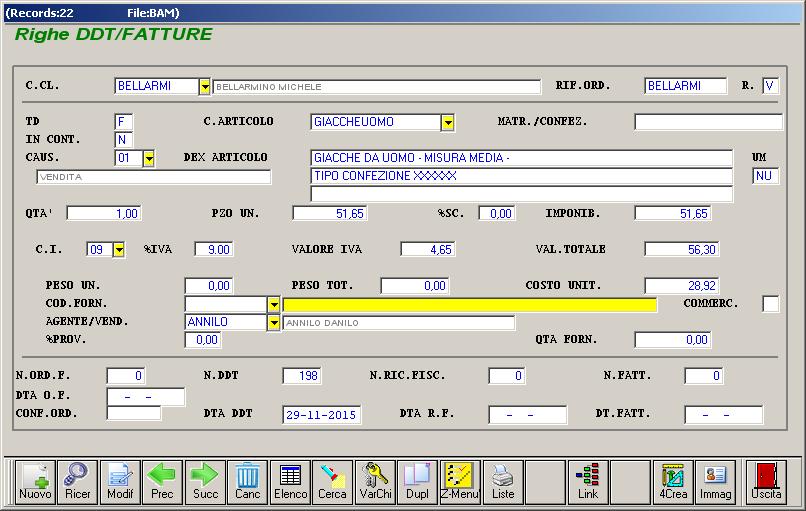Click the Modif edit record icon
This screenshot has width=806, height=511.
[120, 482]
